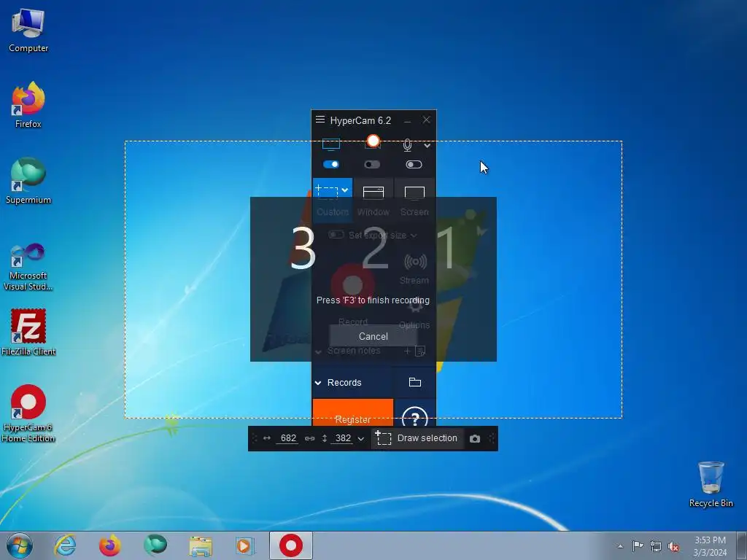
Task: Collapse the Records section
Action: point(318,383)
